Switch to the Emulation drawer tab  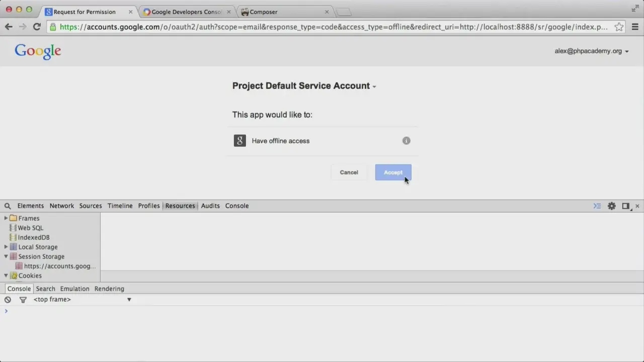coord(74,289)
